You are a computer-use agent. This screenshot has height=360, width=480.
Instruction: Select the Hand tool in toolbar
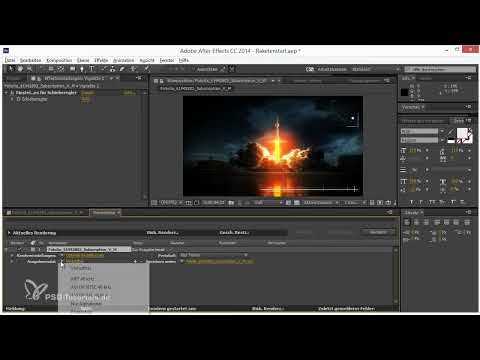pos(20,69)
